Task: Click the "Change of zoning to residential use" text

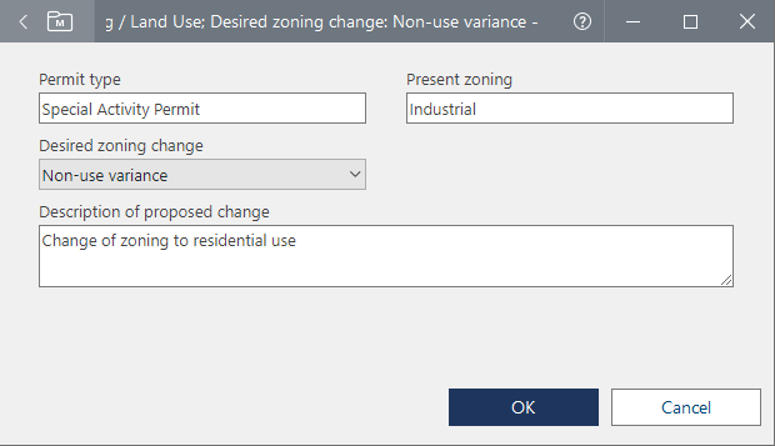Action: tap(169, 241)
